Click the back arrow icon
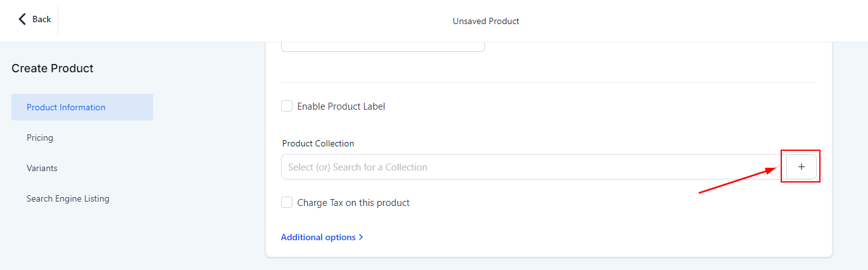This screenshot has height=270, width=868. [23, 19]
